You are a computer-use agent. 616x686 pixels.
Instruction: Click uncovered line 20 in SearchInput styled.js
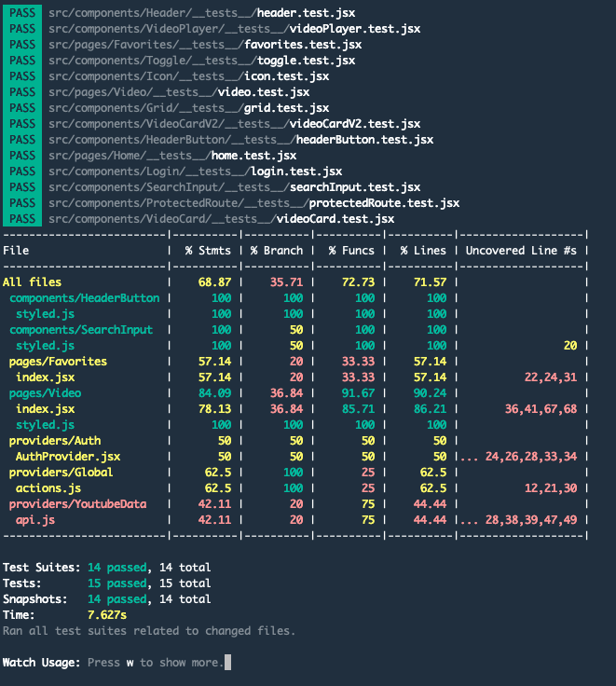pyautogui.click(x=570, y=346)
